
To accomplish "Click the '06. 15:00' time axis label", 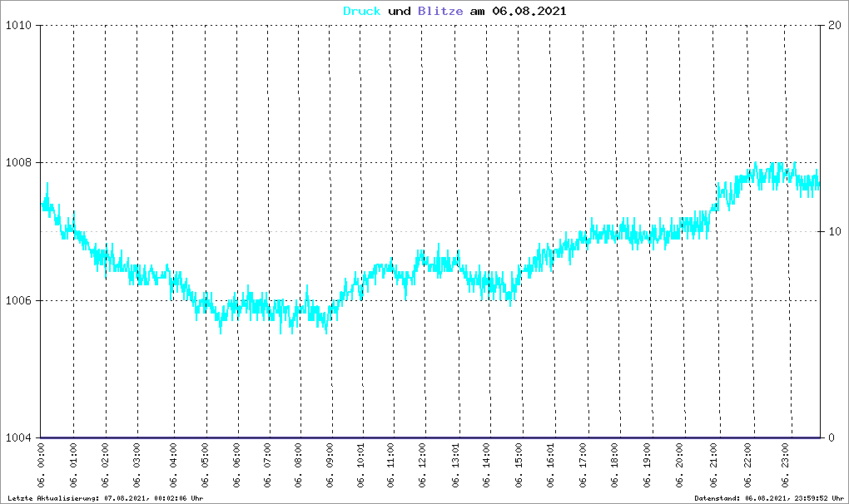I will pyautogui.click(x=519, y=466).
